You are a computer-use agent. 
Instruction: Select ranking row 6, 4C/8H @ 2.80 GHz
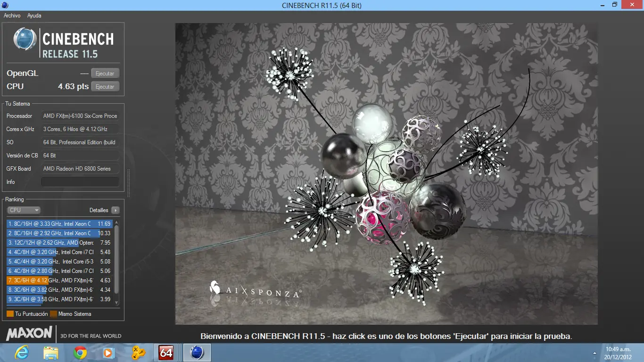click(59, 271)
